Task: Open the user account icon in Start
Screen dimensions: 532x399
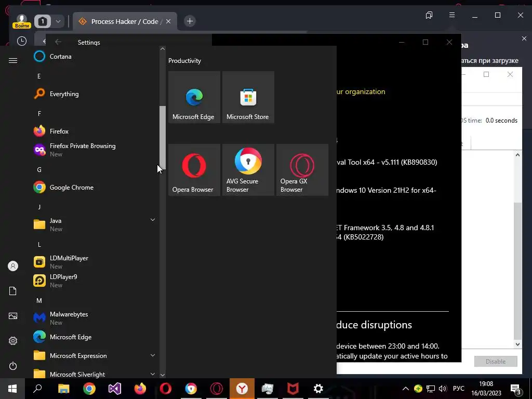Action: (x=13, y=266)
